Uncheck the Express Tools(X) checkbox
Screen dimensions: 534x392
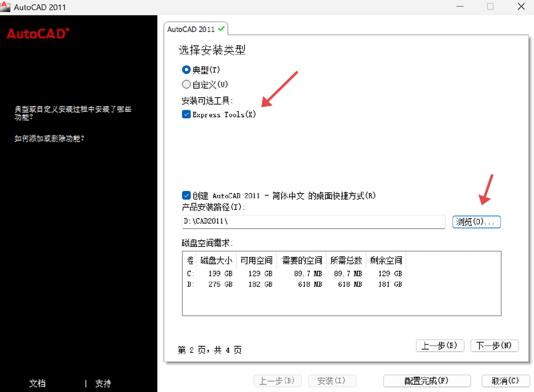click(186, 114)
